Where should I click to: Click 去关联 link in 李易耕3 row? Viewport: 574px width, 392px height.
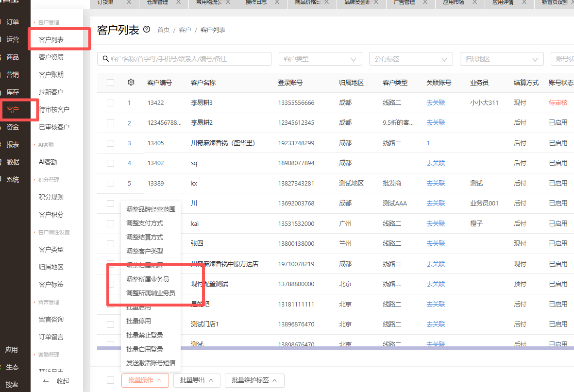click(436, 103)
